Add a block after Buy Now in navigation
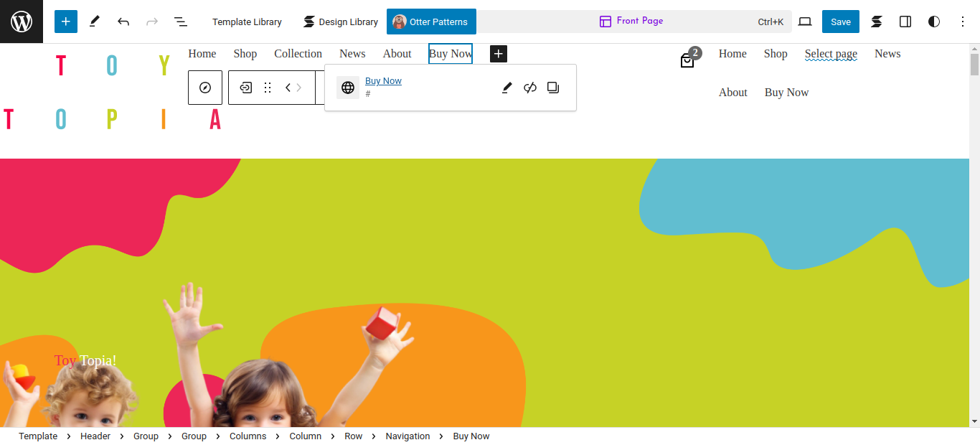Screen dimensions: 980x445 (499, 54)
